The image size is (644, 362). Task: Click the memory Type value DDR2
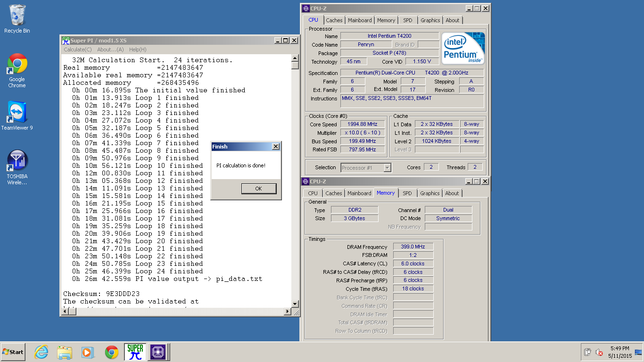(355, 210)
